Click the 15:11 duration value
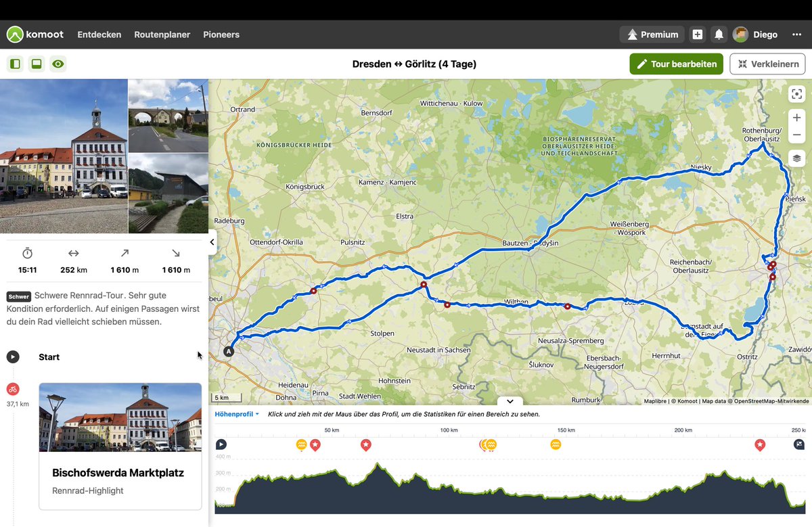The image size is (812, 527). tap(27, 270)
